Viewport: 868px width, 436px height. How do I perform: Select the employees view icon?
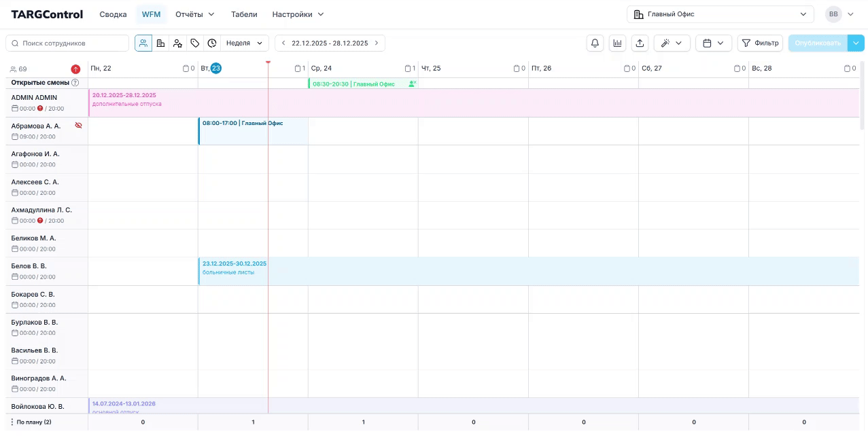tap(143, 43)
